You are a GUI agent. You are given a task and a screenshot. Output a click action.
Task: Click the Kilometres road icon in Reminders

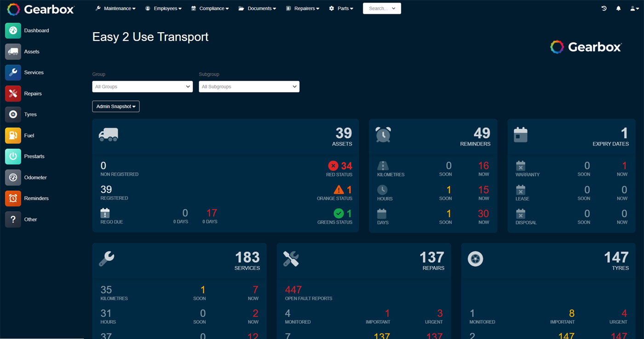click(382, 166)
